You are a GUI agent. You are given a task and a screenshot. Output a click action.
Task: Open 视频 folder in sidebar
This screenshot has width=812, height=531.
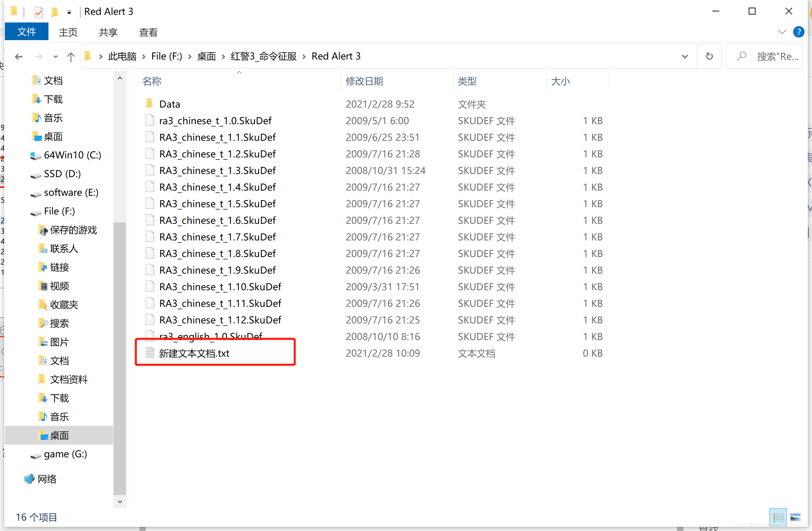coord(59,286)
